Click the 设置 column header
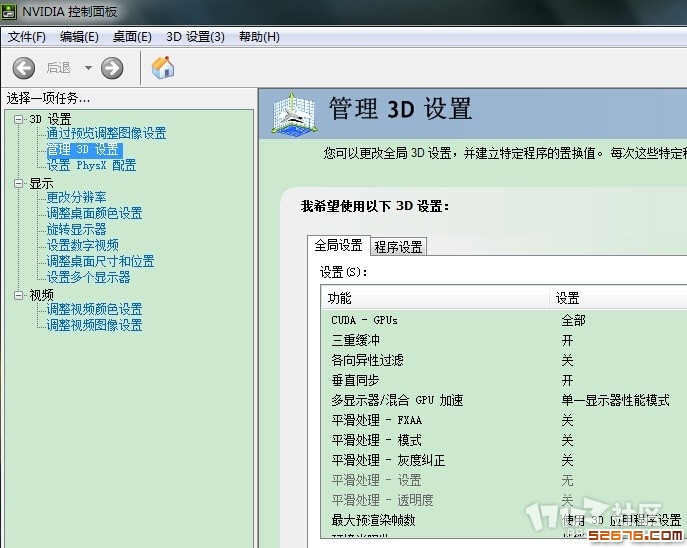 [x=619, y=298]
